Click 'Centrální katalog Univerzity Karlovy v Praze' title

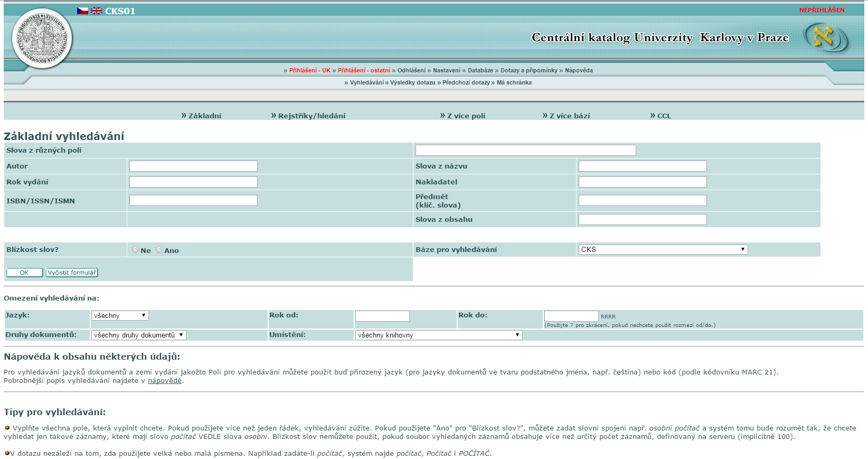tap(660, 38)
